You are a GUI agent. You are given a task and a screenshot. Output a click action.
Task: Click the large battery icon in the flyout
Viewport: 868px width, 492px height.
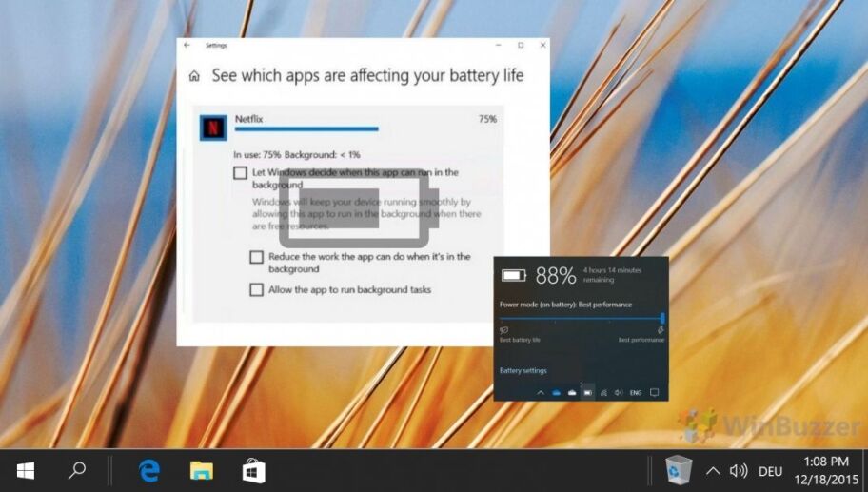click(514, 274)
